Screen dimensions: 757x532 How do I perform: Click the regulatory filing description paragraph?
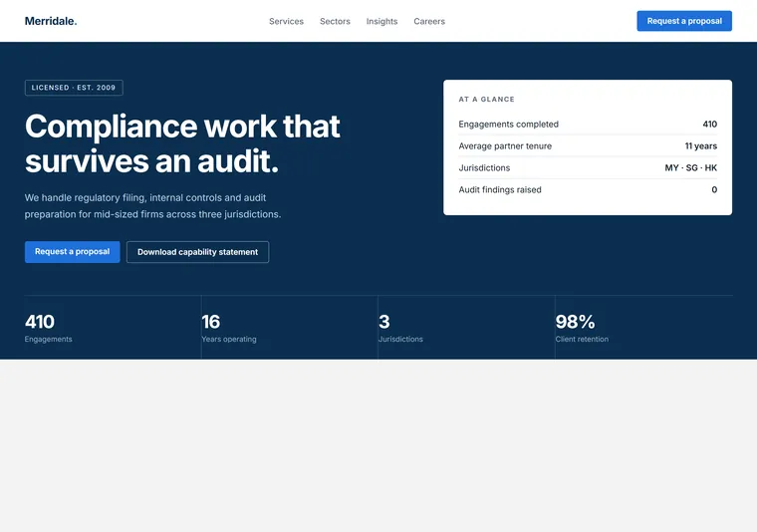coord(152,205)
